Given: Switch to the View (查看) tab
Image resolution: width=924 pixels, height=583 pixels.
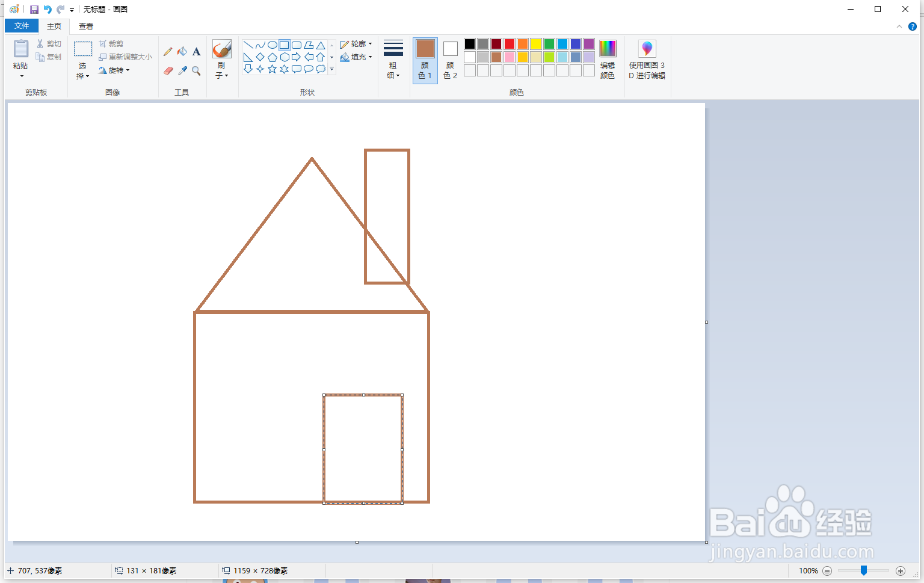Looking at the screenshot, I should (x=86, y=26).
